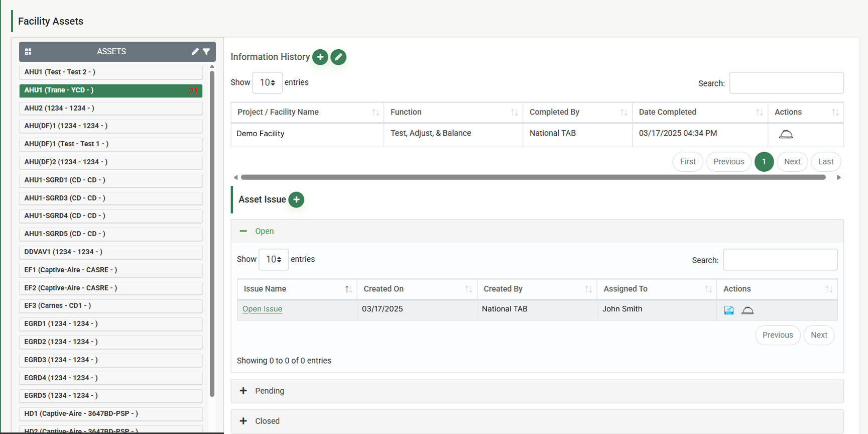Click the hard-hat icon in Open Issue row
Image resolution: width=868 pixels, height=434 pixels.
(748, 310)
